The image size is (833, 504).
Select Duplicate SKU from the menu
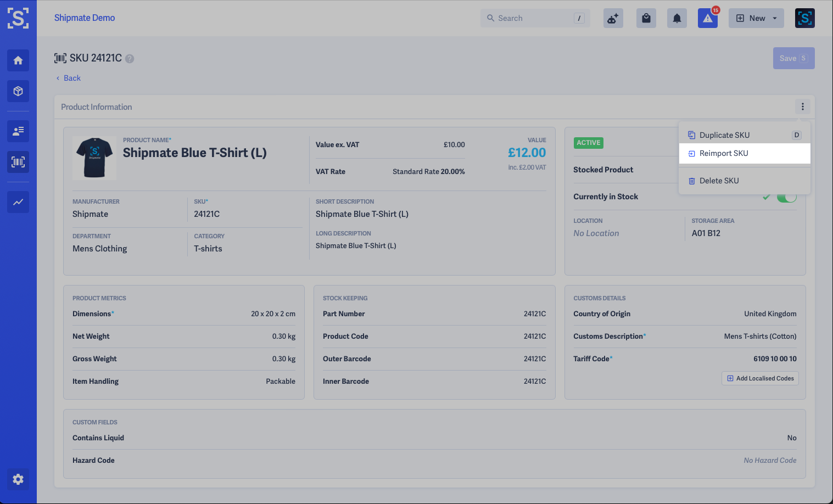click(x=745, y=135)
